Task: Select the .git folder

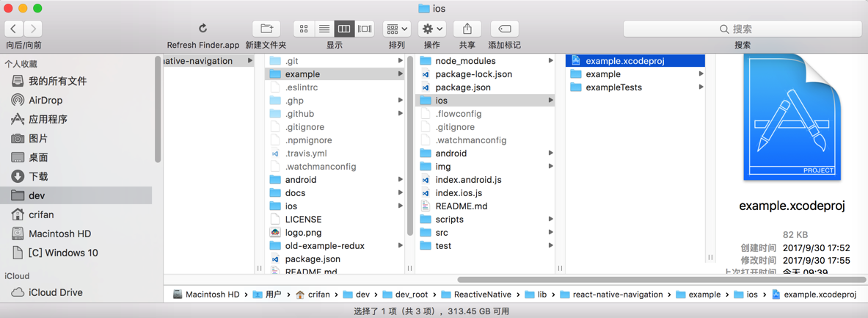Action: (335, 61)
